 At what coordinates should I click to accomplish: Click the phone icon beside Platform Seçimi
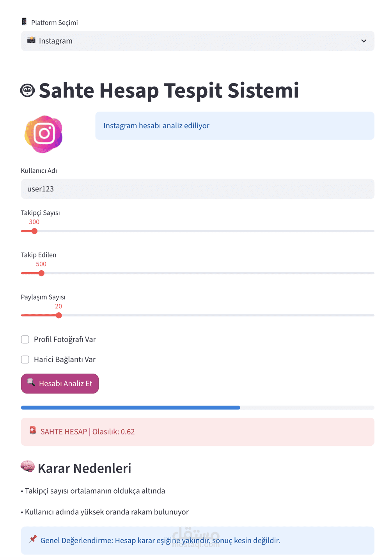coord(24,22)
